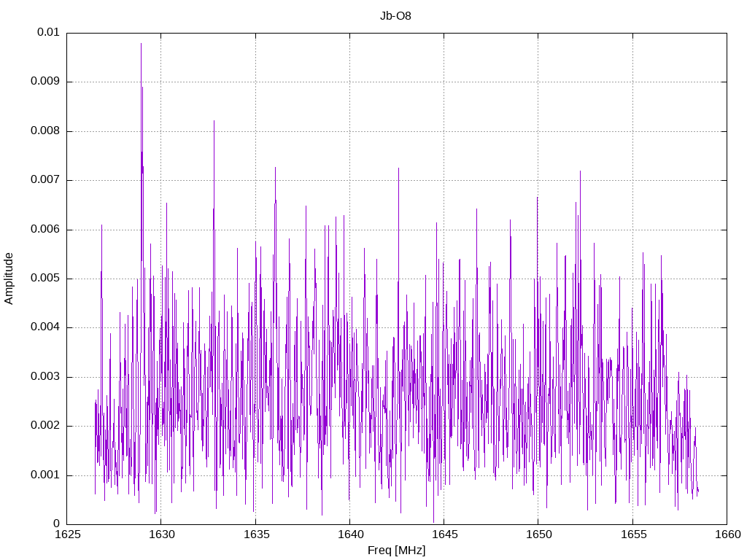Click the y-axis tick value 0.002
The width and height of the screenshot is (747, 560).
(44, 426)
